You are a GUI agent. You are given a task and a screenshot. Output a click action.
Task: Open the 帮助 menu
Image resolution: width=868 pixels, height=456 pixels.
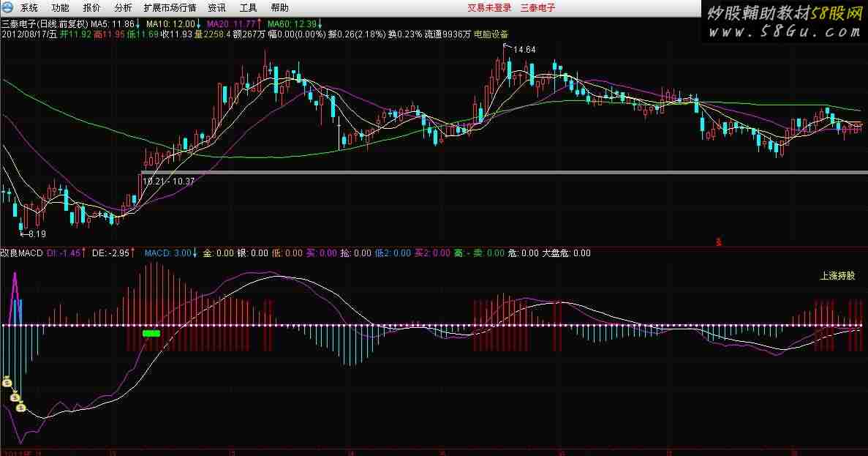click(279, 8)
